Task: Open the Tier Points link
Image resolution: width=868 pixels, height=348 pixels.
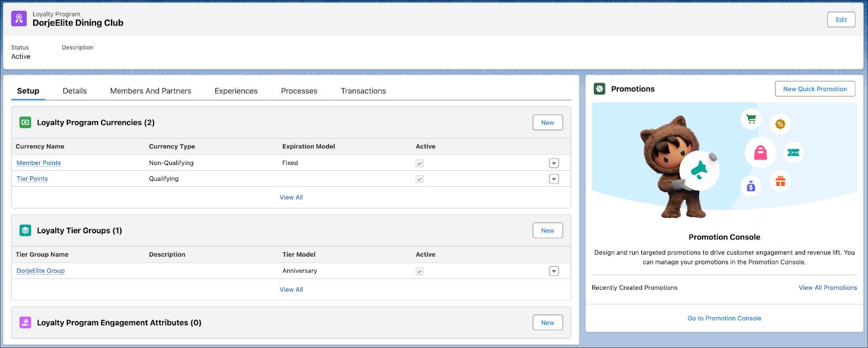Action: 32,179
